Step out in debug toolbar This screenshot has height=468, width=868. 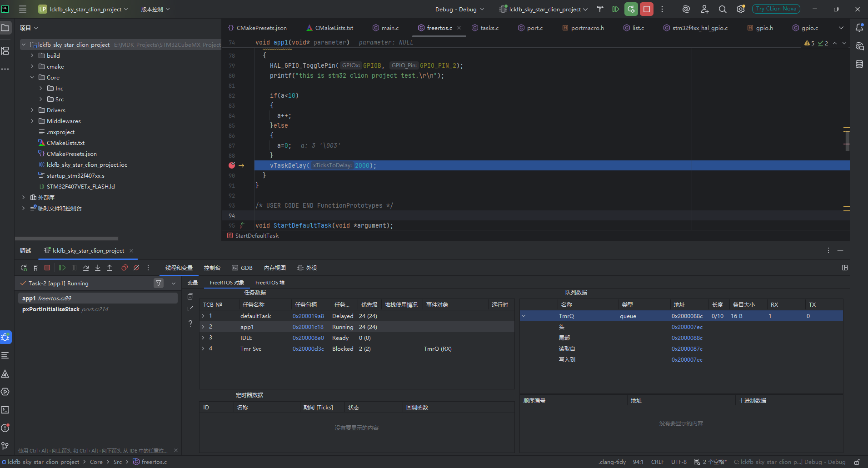110,268
